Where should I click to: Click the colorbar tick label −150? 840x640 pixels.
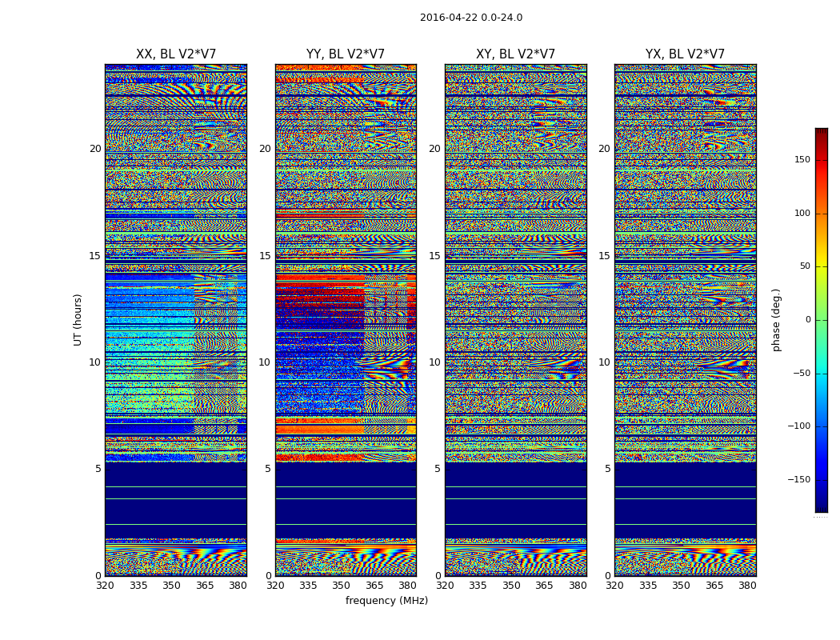coord(798,479)
